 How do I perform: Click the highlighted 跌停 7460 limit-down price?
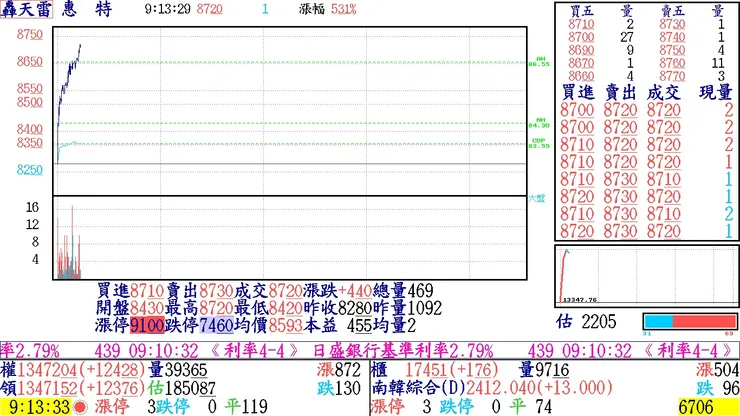click(x=216, y=325)
